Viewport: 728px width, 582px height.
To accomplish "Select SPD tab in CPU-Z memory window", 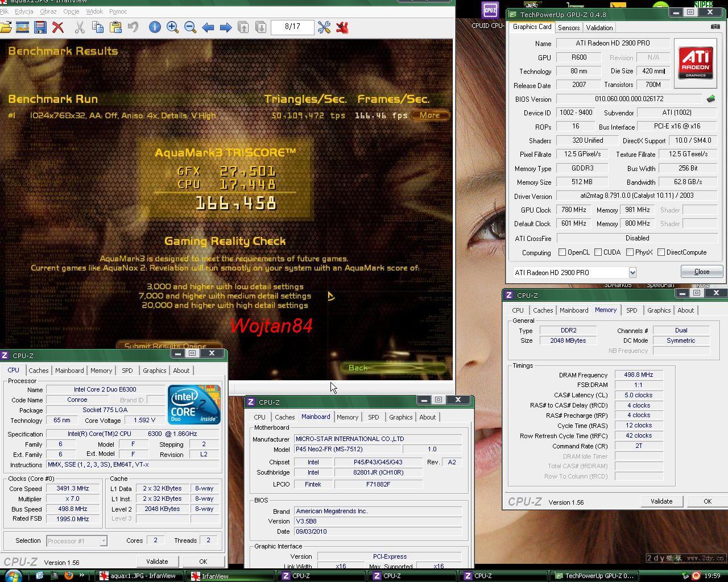I will pyautogui.click(x=631, y=310).
